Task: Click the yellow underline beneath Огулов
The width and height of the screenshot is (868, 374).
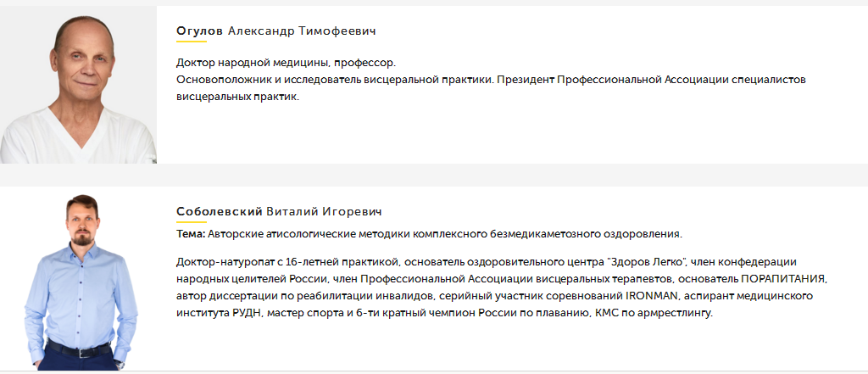Action: 191,42
